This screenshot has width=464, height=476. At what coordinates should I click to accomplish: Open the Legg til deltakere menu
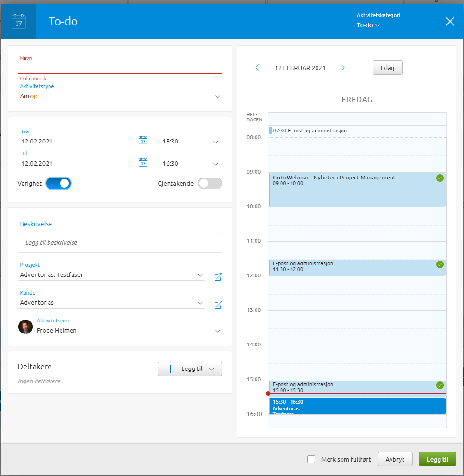[190, 369]
